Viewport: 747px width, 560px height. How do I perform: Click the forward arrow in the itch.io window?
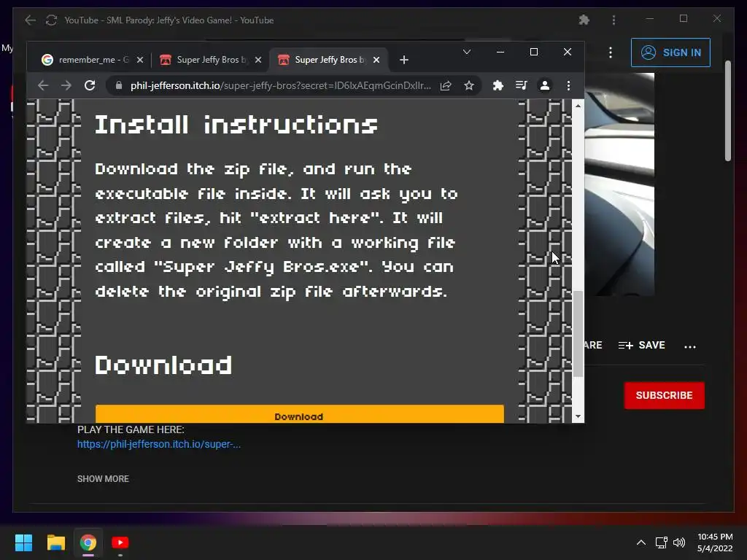coord(66,86)
